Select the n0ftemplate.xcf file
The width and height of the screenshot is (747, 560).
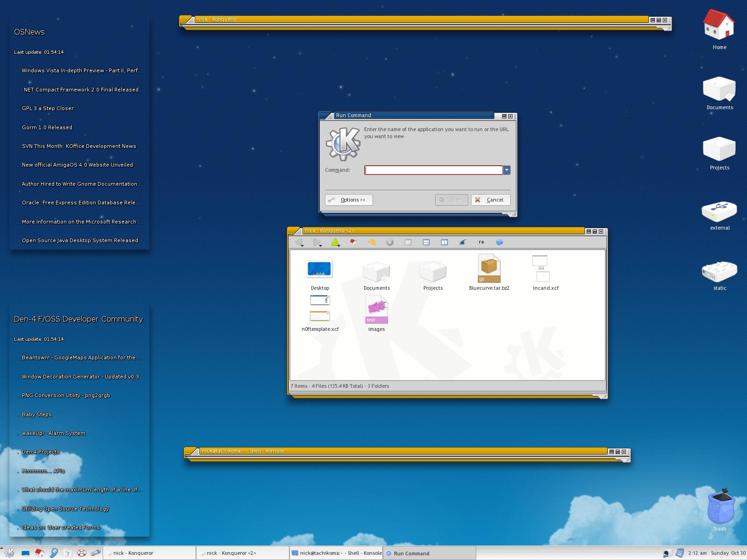[x=320, y=314]
